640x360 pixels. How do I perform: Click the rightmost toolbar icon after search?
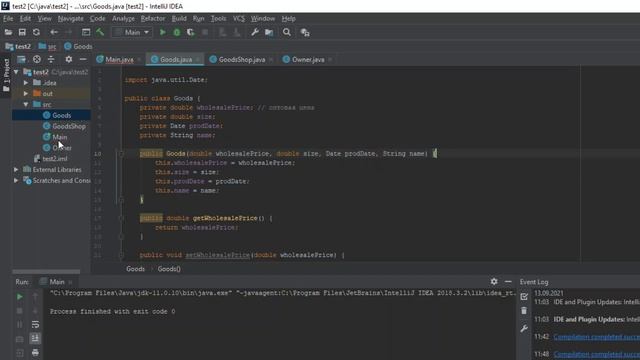click(x=305, y=32)
